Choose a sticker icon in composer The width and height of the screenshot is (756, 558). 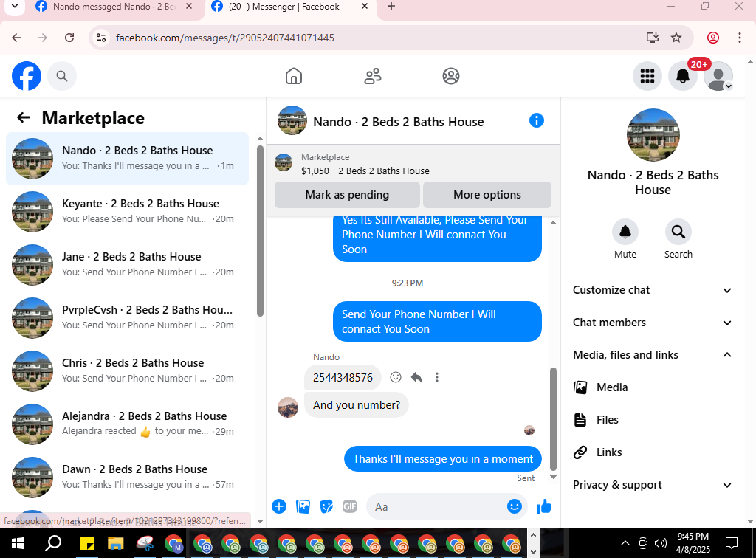[326, 506]
